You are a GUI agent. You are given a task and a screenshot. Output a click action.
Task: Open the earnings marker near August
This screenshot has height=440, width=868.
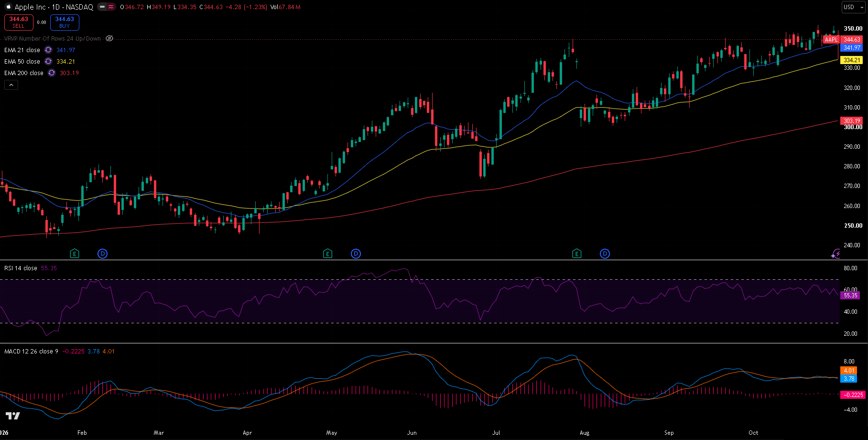click(577, 253)
